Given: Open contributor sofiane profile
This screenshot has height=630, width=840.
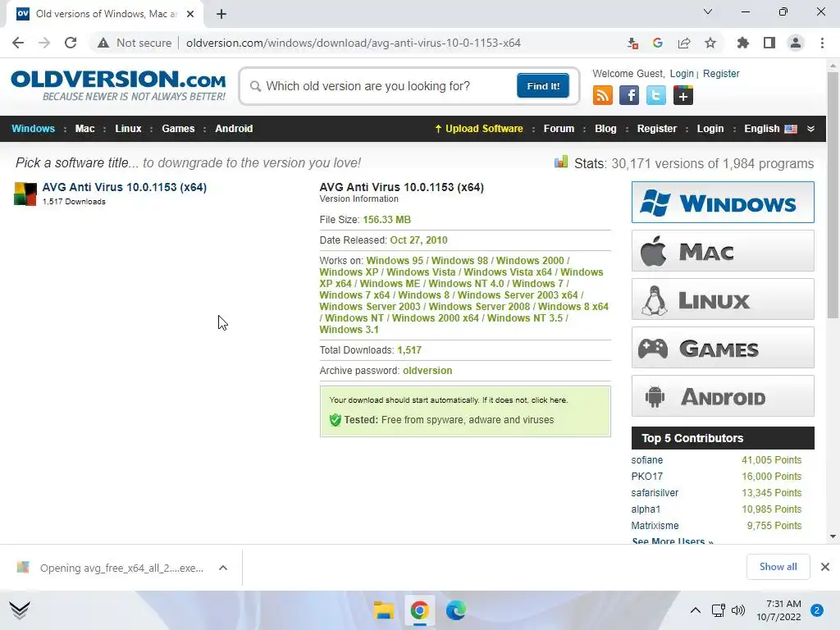Looking at the screenshot, I should click(646, 460).
